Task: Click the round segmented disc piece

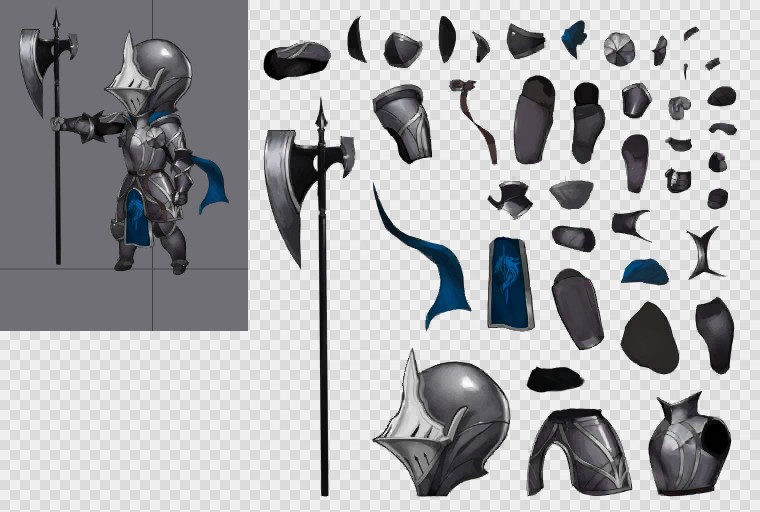Action: coord(620,46)
